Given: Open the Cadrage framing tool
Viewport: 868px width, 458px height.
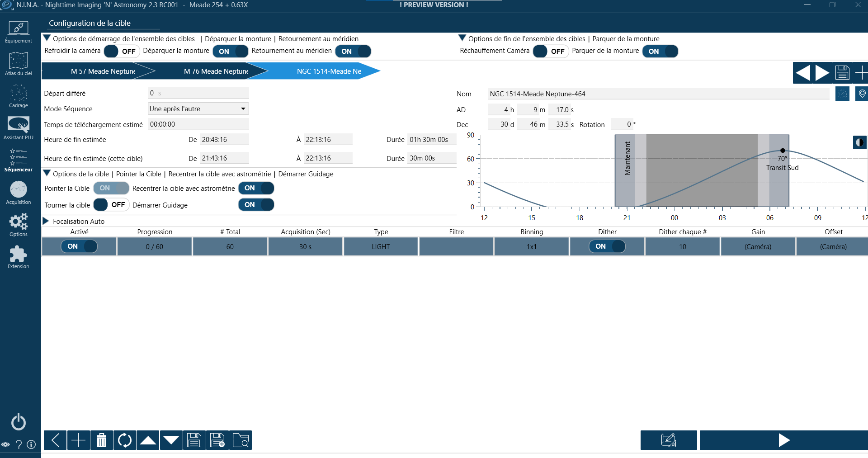Looking at the screenshot, I should coord(19,96).
